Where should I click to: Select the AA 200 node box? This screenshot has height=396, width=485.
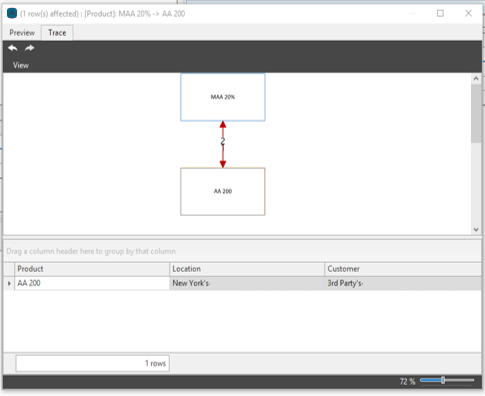pyautogui.click(x=223, y=191)
